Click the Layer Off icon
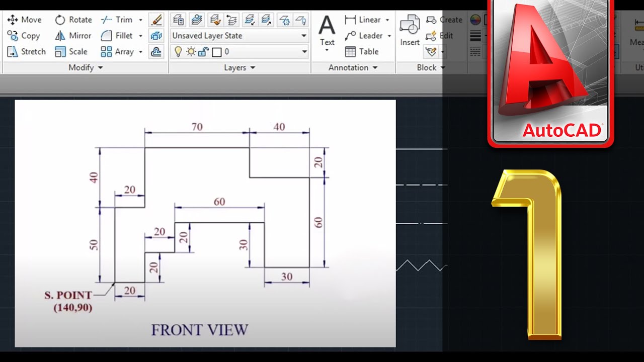This screenshot has height=362, width=644. point(301,20)
